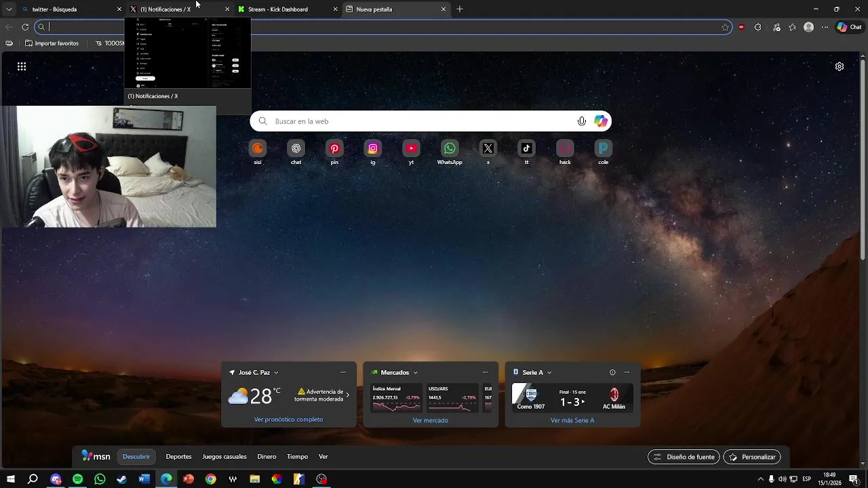This screenshot has height=488, width=868.
Task: Select the Descubrir feed tab
Action: click(x=136, y=457)
